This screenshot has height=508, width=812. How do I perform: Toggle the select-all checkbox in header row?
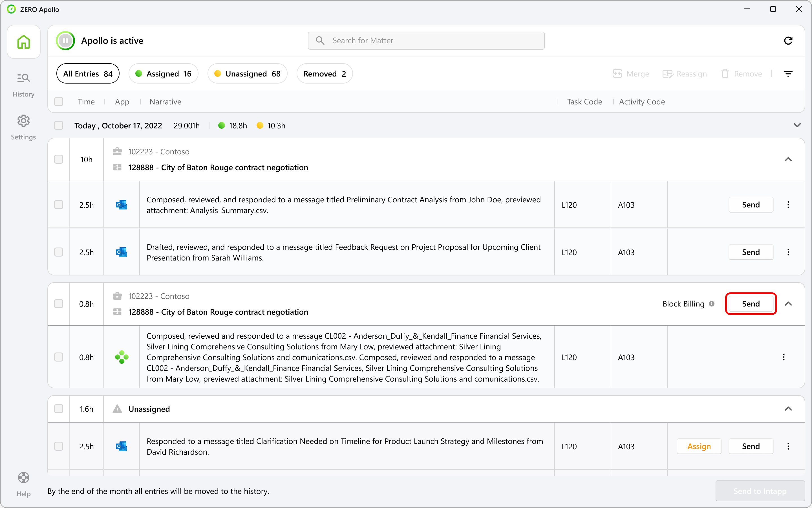59,102
